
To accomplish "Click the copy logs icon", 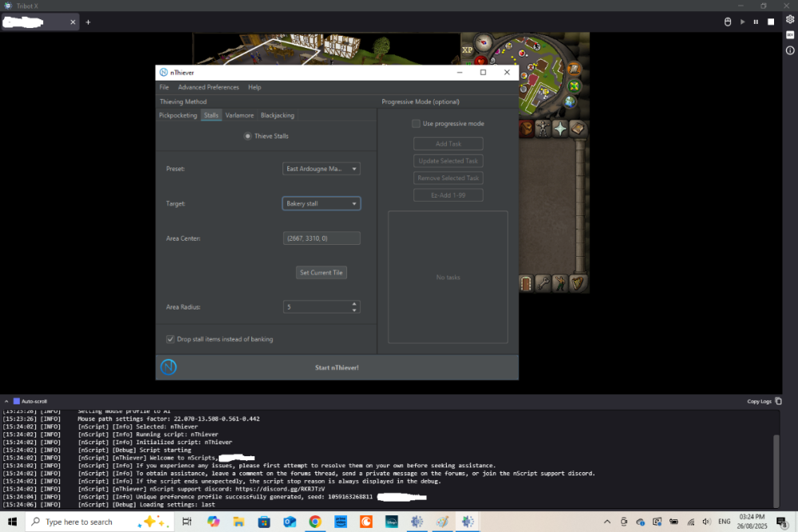I will tap(778, 401).
